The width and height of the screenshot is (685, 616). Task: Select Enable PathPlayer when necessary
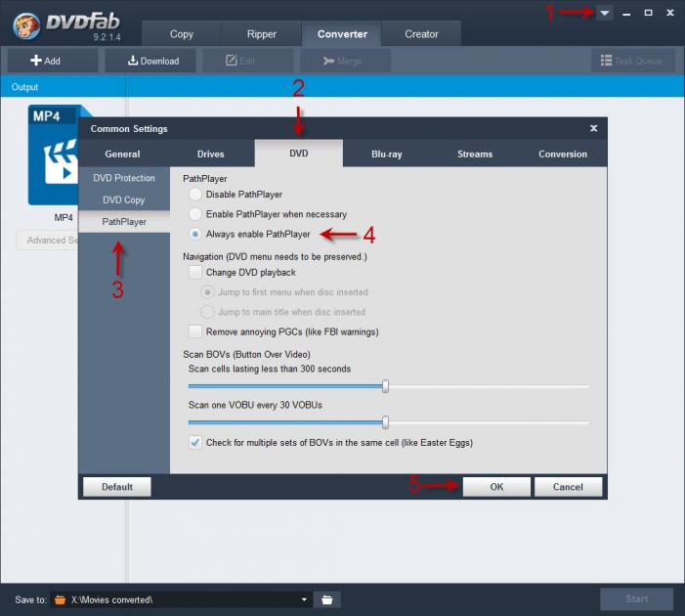[x=195, y=214]
